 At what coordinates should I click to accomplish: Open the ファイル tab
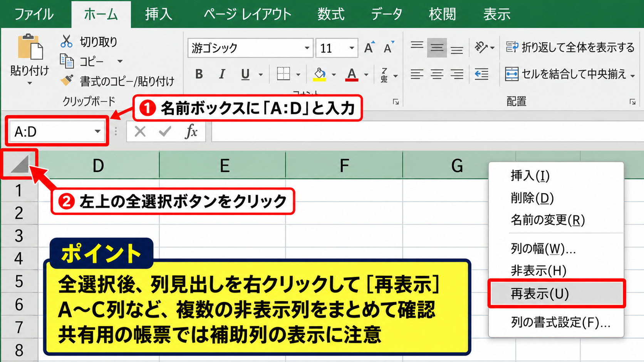(x=34, y=14)
